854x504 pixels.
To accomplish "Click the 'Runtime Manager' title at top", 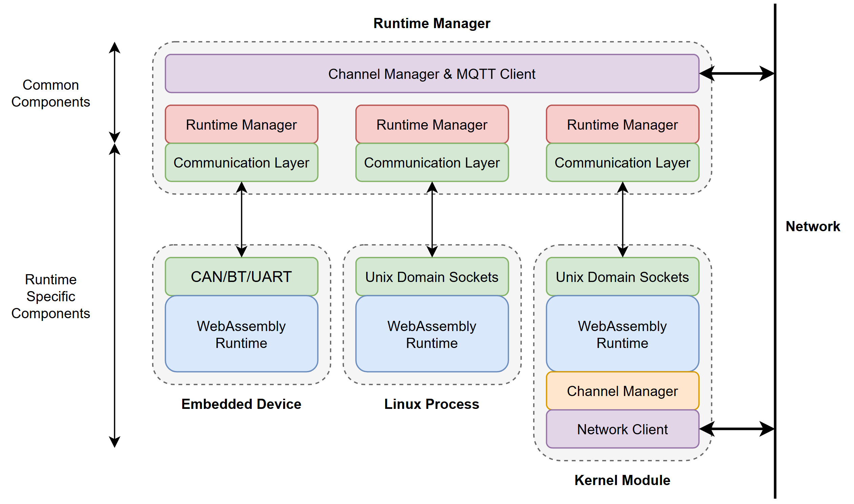I will click(432, 23).
